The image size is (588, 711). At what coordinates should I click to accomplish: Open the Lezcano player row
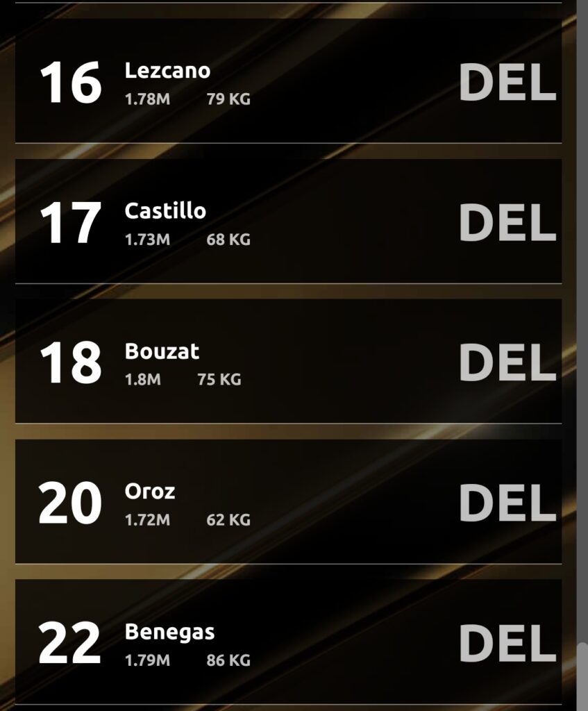click(x=288, y=81)
